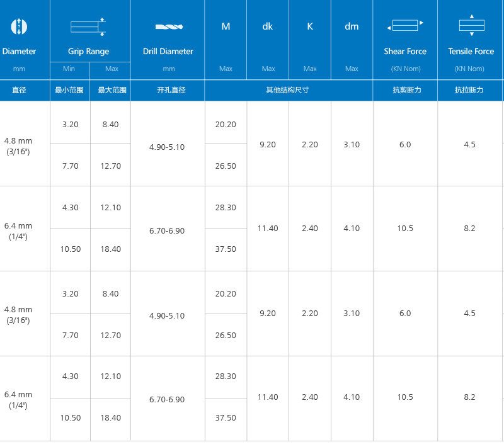Select the M column header

[226, 26]
